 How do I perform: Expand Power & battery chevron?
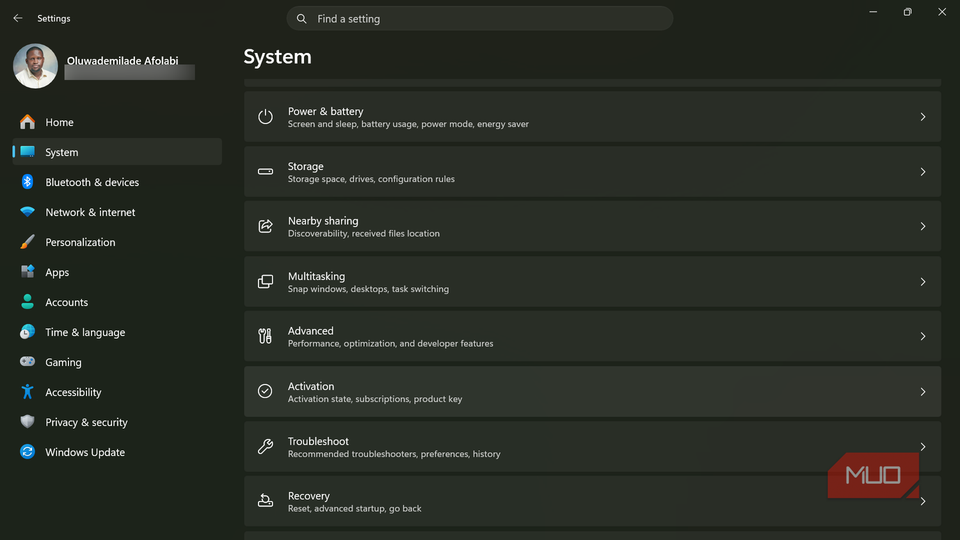tap(923, 117)
